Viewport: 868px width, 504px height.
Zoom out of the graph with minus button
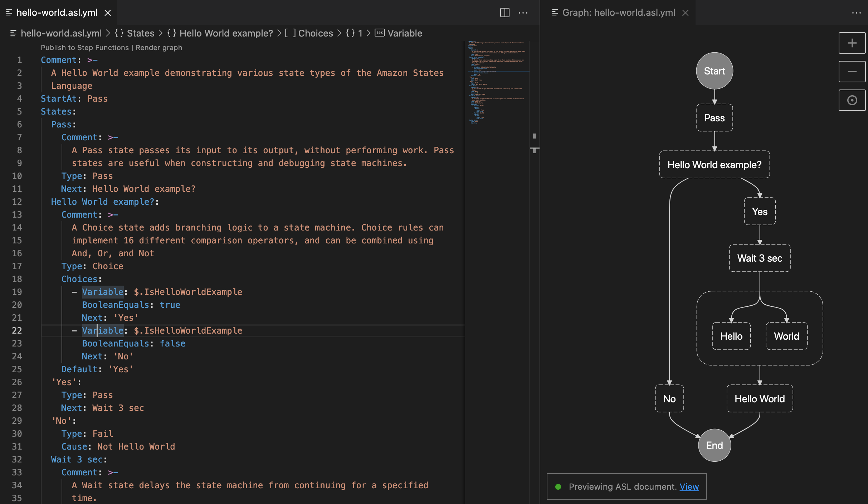point(852,71)
